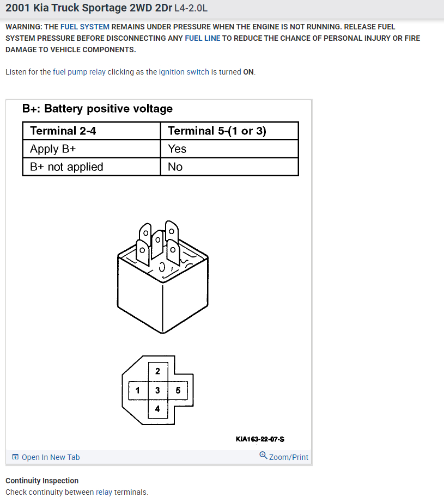The image size is (444, 504).
Task: Click the Apply B+ table cell
Action: pos(53,149)
